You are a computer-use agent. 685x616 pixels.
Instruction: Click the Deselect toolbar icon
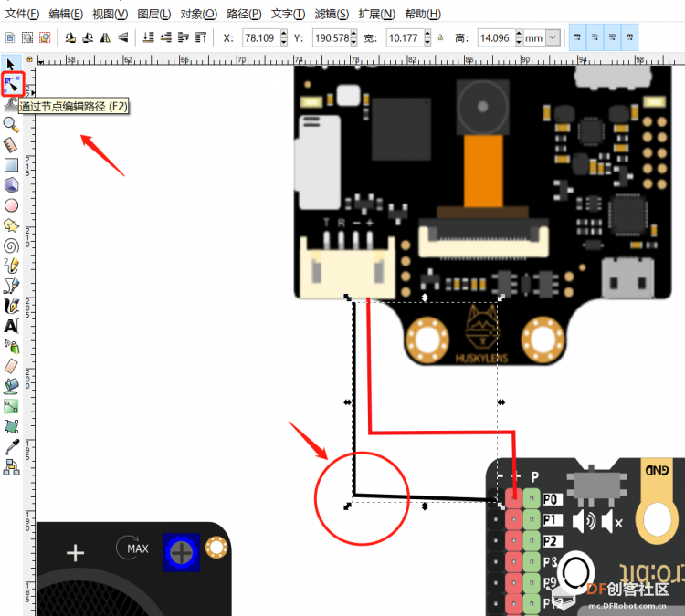click(45, 38)
